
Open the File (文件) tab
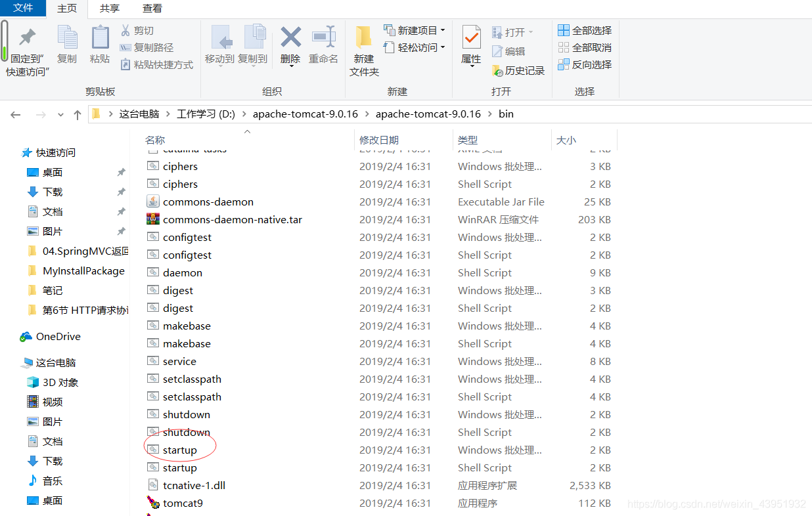(x=23, y=8)
